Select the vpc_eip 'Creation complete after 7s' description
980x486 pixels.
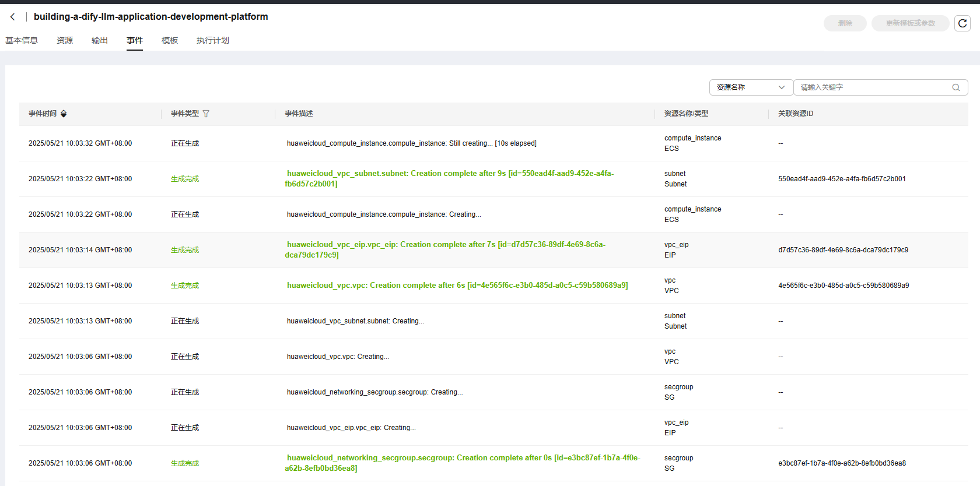pyautogui.click(x=445, y=250)
